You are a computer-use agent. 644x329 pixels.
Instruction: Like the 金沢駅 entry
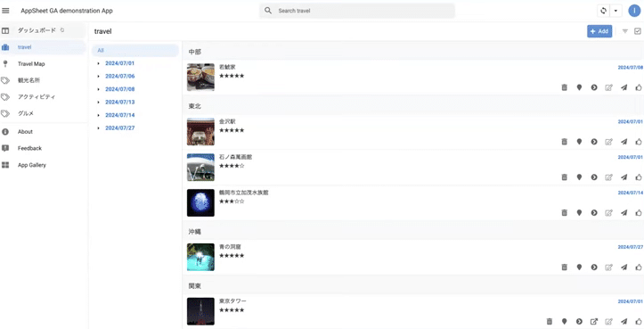click(x=639, y=142)
